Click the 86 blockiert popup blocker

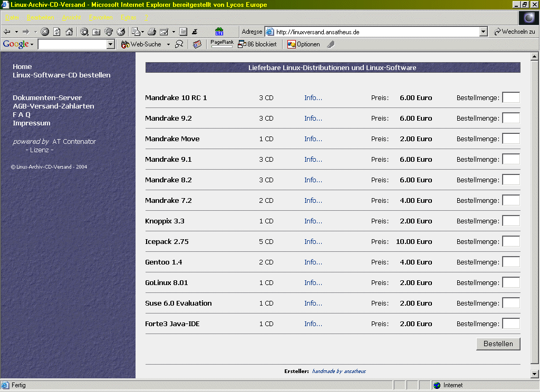click(257, 44)
